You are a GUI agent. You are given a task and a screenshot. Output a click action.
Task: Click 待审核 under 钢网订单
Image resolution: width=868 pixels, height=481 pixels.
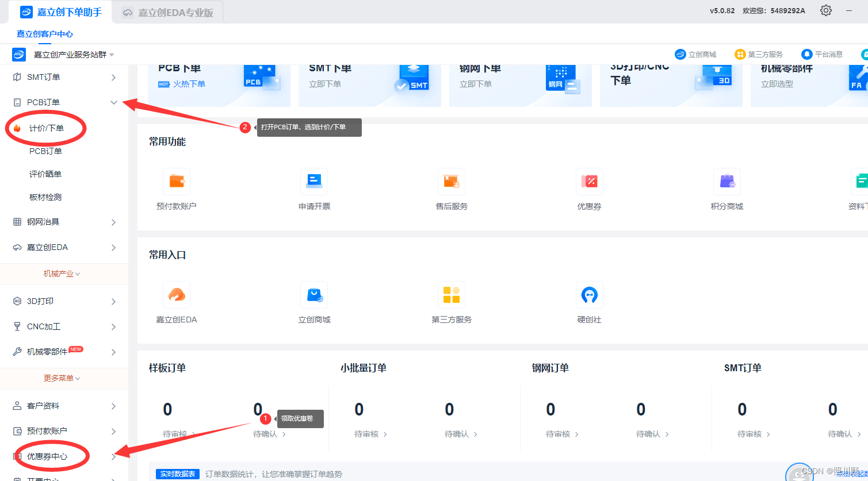point(558,434)
